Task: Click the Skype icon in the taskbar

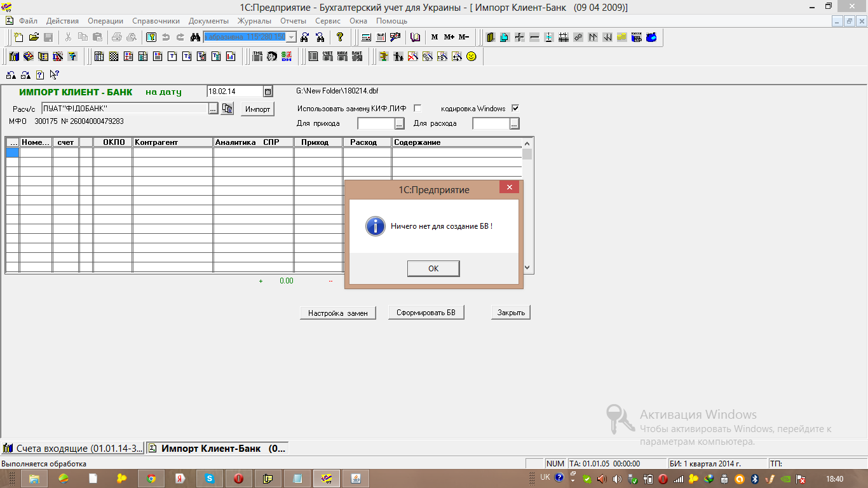Action: [x=209, y=478]
